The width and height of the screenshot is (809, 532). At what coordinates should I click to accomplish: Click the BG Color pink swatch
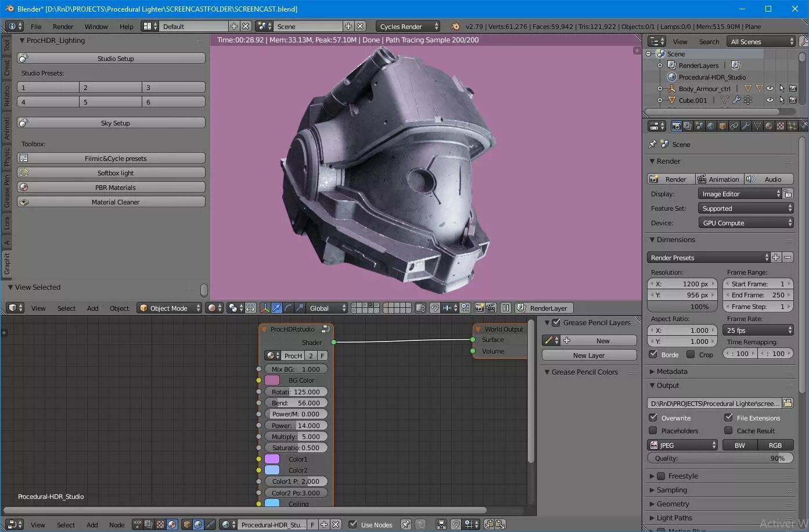point(272,380)
